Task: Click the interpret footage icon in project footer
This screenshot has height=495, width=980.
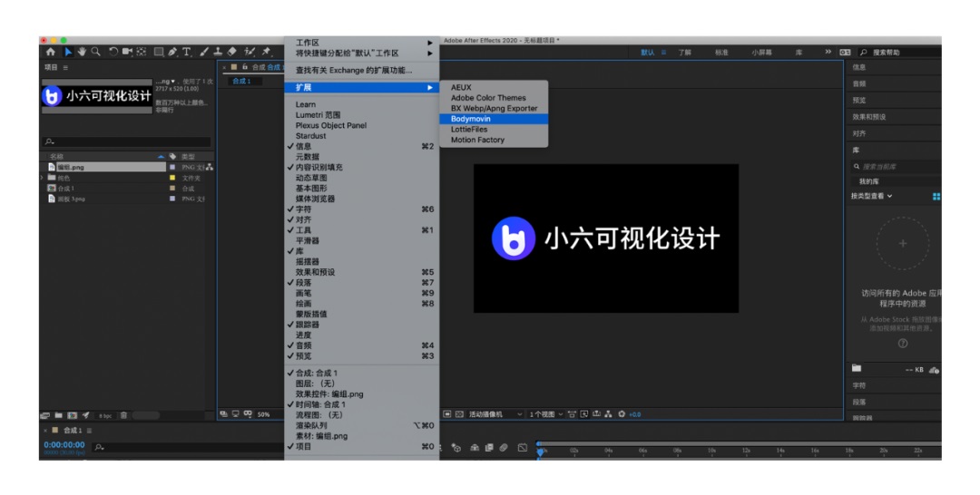Action: click(45, 415)
